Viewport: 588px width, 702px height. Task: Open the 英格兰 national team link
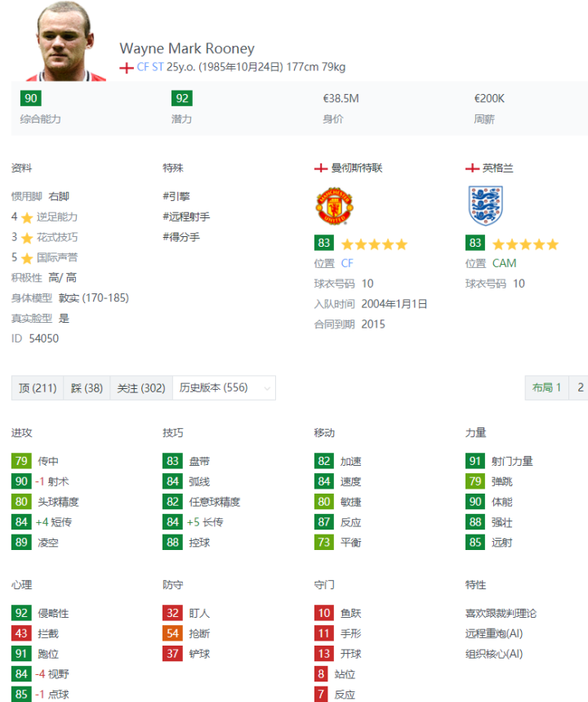[497, 168]
